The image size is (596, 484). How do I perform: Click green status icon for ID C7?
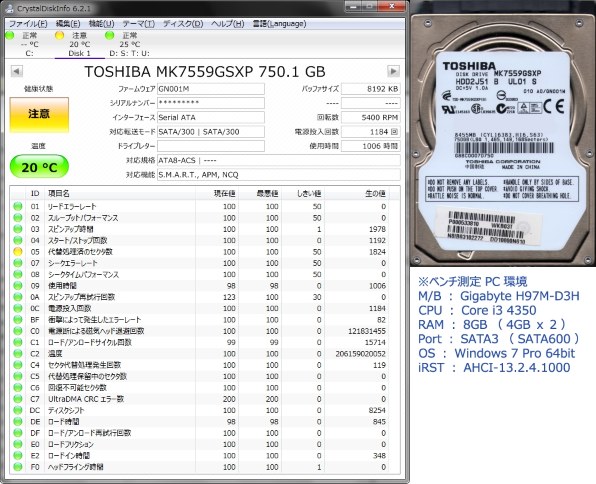(x=17, y=399)
